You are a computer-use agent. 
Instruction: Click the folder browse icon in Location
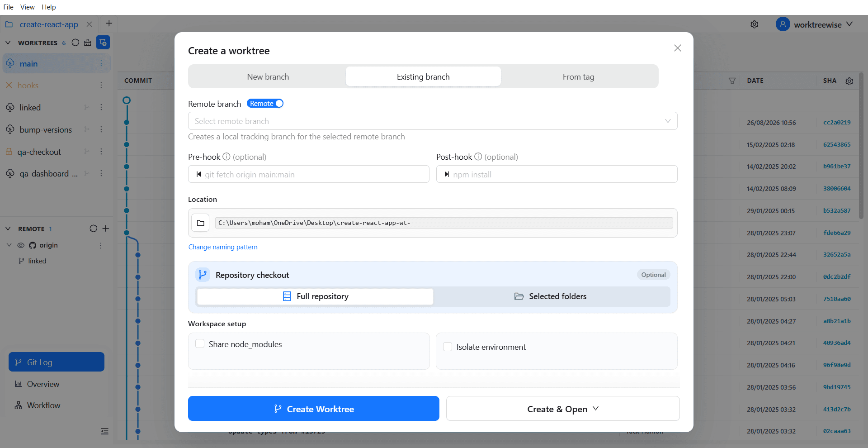[x=201, y=223]
